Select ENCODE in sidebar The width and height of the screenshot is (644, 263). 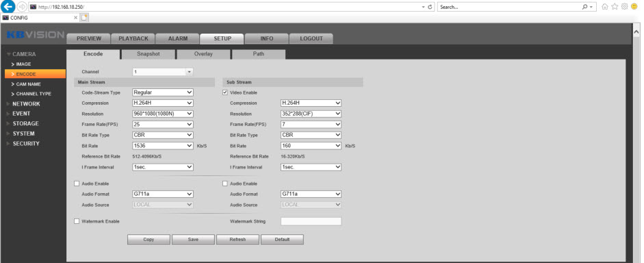coord(36,74)
